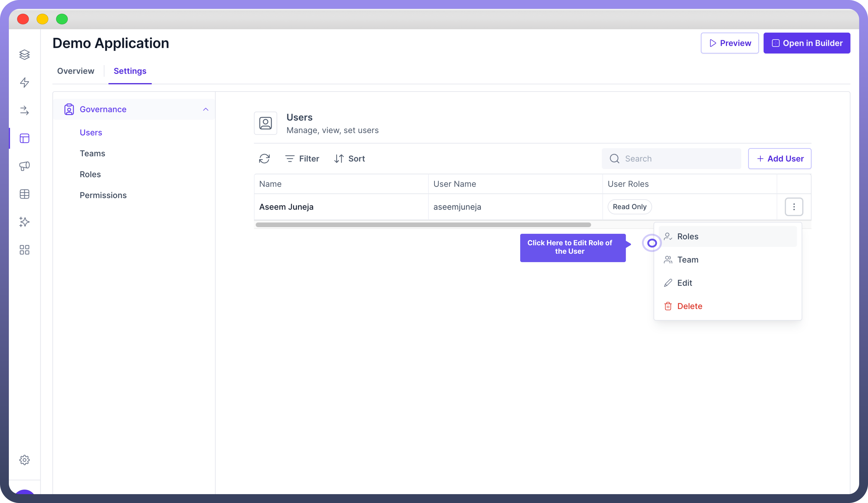Click the arrows flow sidebar icon
868x503 pixels.
click(24, 110)
